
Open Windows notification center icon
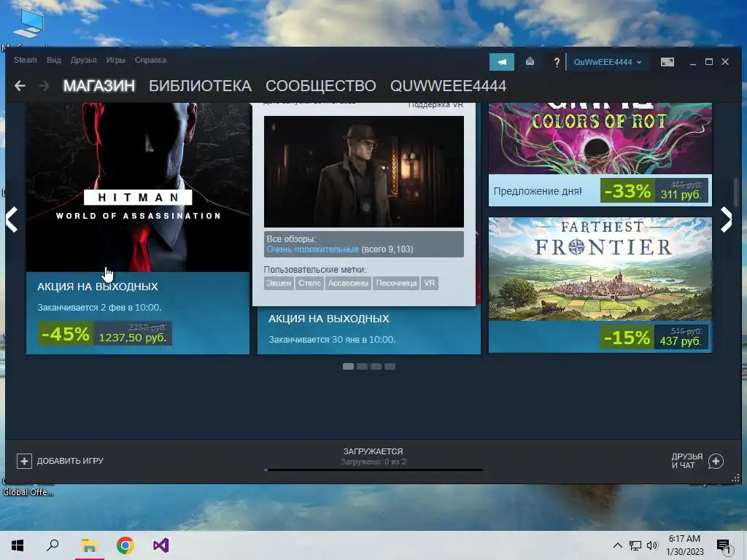pos(724,547)
